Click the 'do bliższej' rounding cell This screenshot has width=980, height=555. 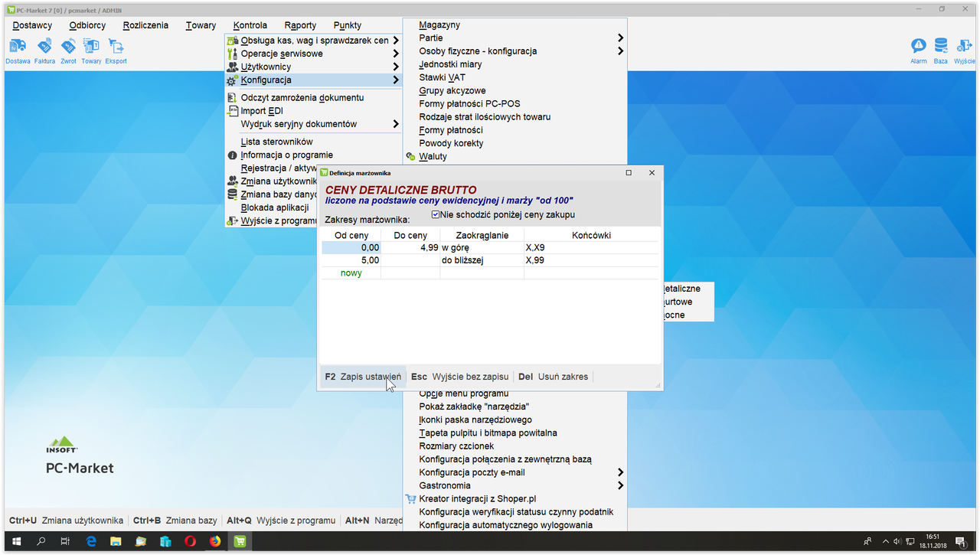tap(482, 260)
